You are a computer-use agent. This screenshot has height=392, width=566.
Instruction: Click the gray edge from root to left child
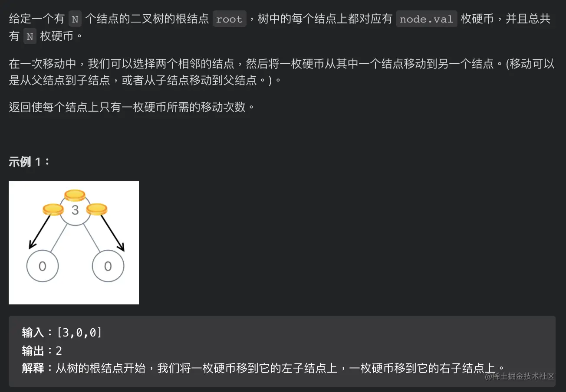coord(59,238)
